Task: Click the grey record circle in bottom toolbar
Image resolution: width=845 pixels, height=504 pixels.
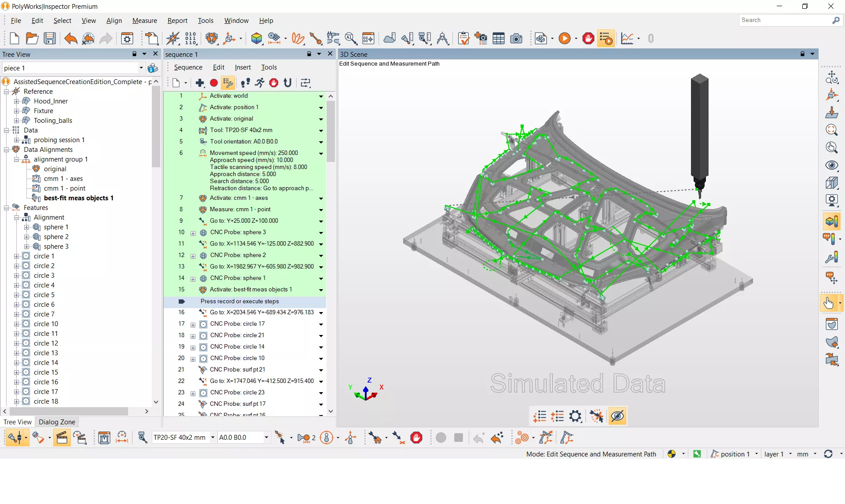Action: (441, 438)
